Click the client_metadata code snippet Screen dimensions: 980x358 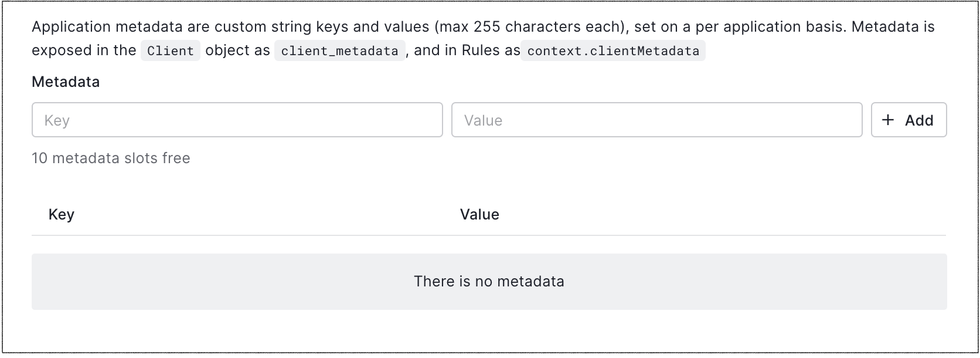(339, 51)
